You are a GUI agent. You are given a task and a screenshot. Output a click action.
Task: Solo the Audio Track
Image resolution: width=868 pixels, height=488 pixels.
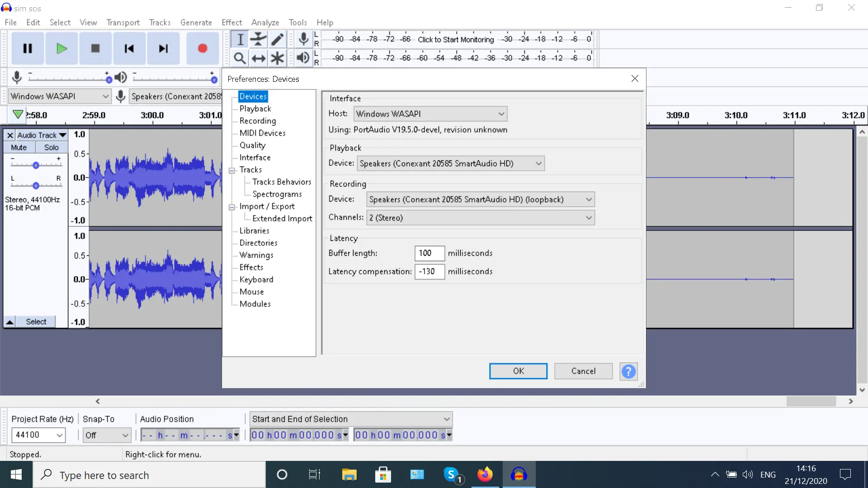pos(51,147)
